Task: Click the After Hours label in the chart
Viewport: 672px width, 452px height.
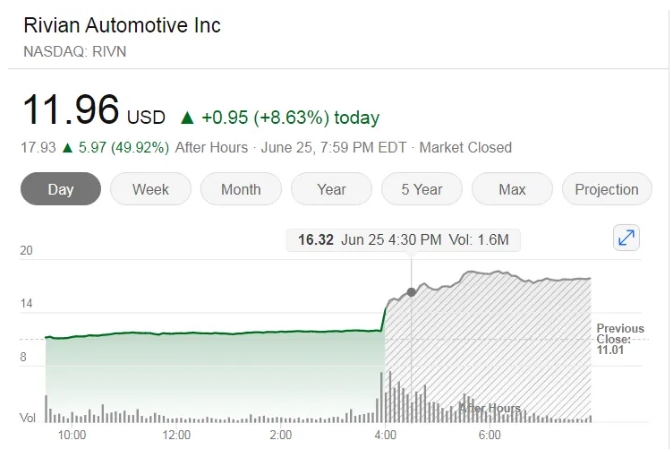Action: click(489, 408)
